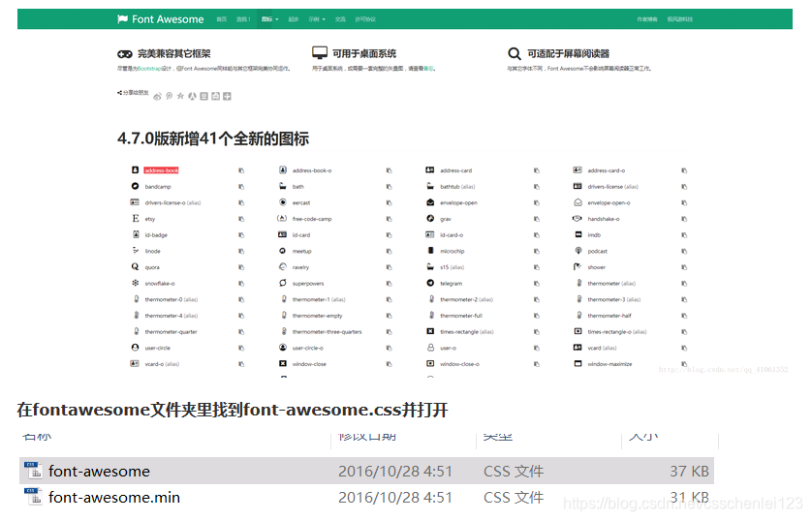Select the snowflake-o icon entry

coord(153,283)
